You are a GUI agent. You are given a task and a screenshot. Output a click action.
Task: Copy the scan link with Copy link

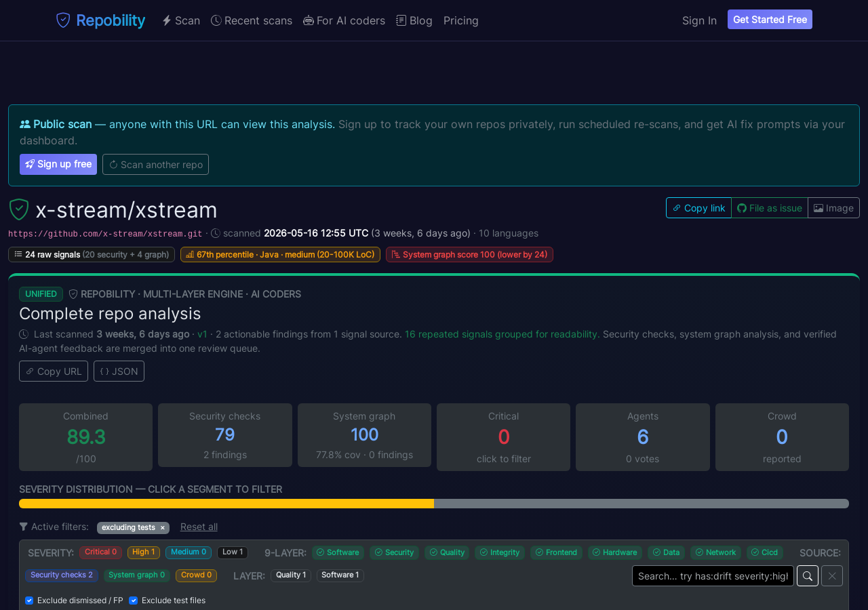click(698, 208)
